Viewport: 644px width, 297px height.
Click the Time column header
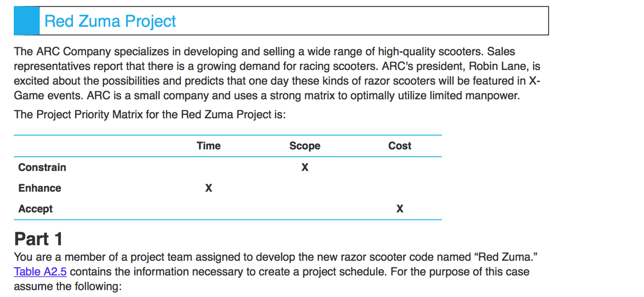(208, 146)
